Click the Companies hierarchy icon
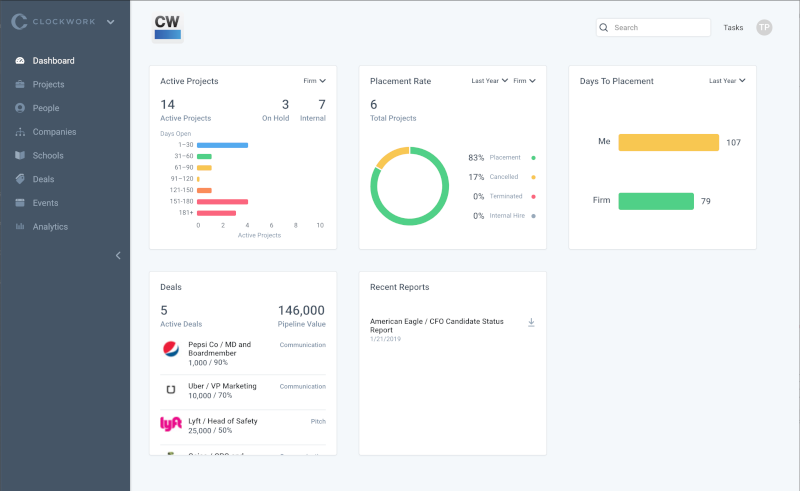The height and width of the screenshot is (491, 800). tap(20, 132)
